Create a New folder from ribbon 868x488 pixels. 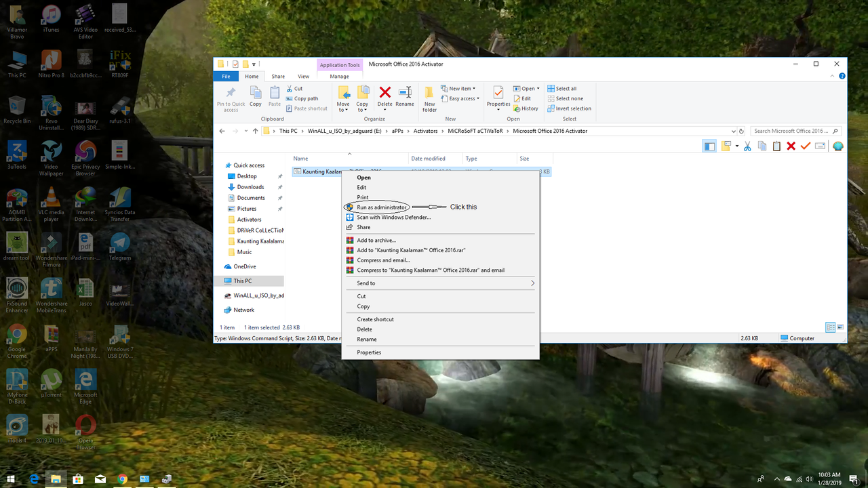pyautogui.click(x=429, y=99)
